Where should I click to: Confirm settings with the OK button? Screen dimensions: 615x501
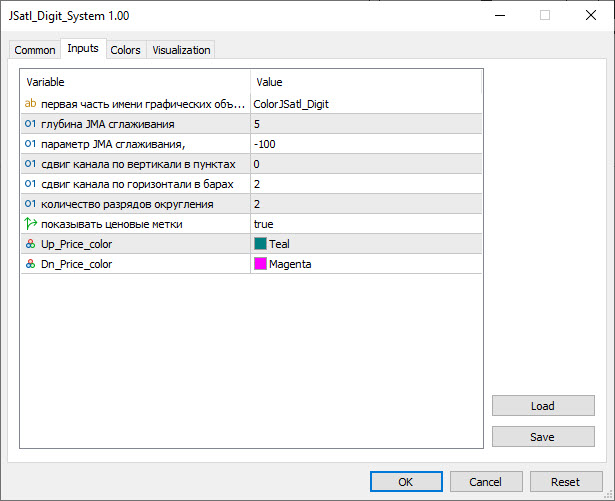coord(406,481)
